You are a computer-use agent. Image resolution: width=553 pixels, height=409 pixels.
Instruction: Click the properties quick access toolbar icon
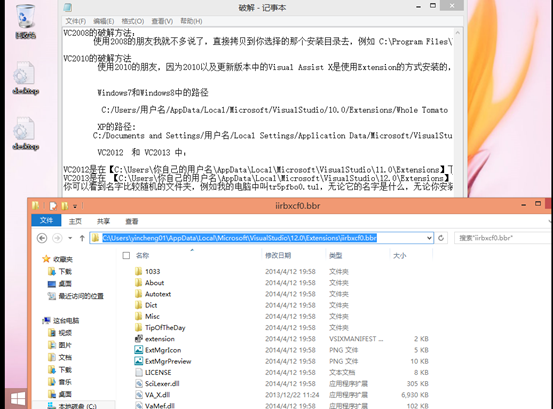coord(53,206)
